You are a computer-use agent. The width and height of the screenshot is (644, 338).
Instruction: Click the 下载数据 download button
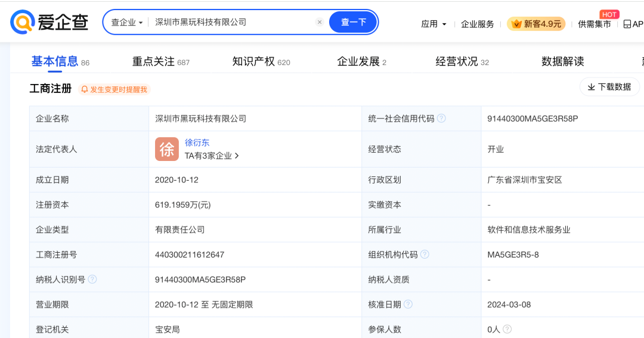[x=609, y=87]
